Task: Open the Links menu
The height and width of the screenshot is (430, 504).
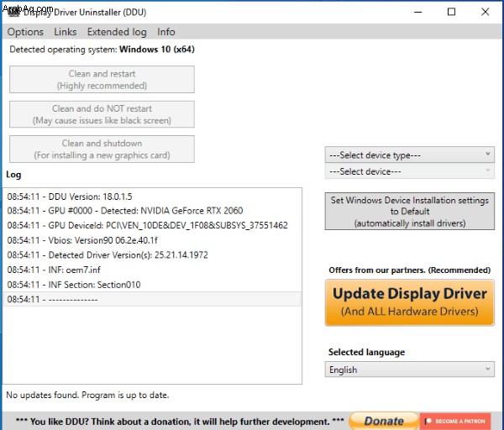Action: [x=66, y=32]
